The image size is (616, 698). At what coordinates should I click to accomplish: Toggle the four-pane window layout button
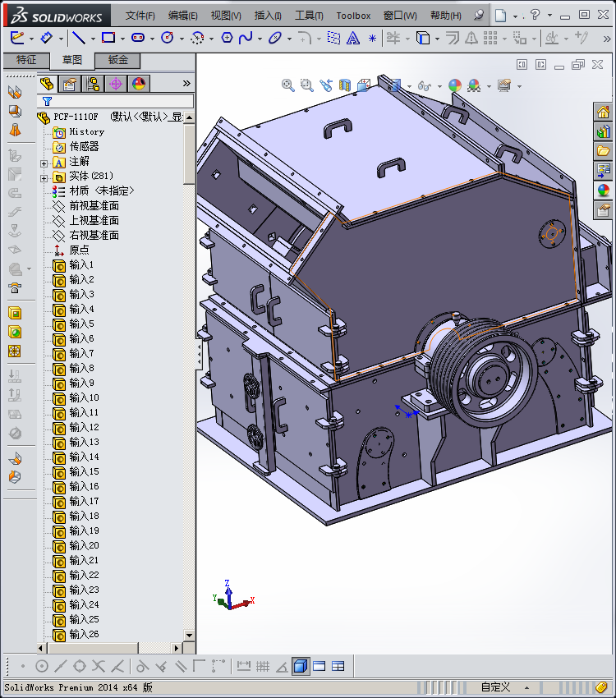coord(338,667)
